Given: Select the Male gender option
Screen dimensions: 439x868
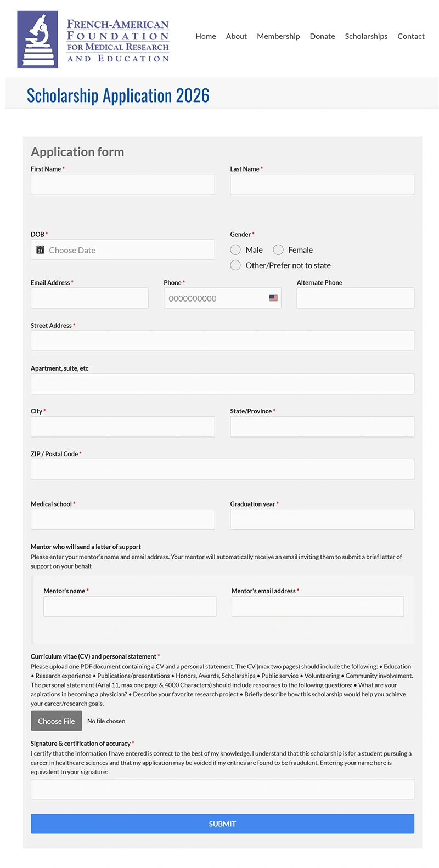Looking at the screenshot, I should pyautogui.click(x=235, y=250).
